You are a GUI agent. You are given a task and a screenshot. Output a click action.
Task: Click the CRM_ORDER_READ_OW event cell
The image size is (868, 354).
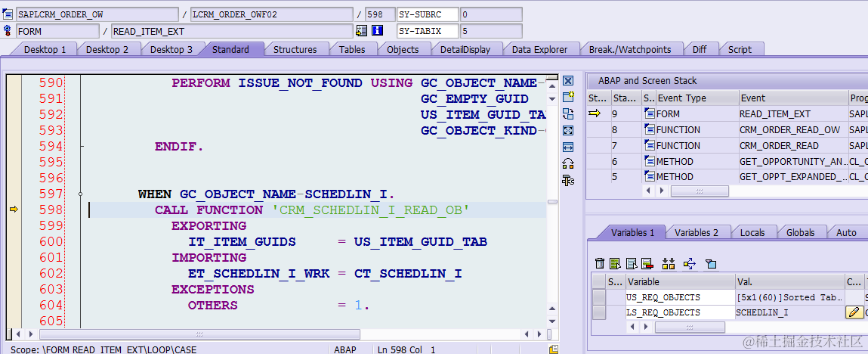[x=793, y=129]
